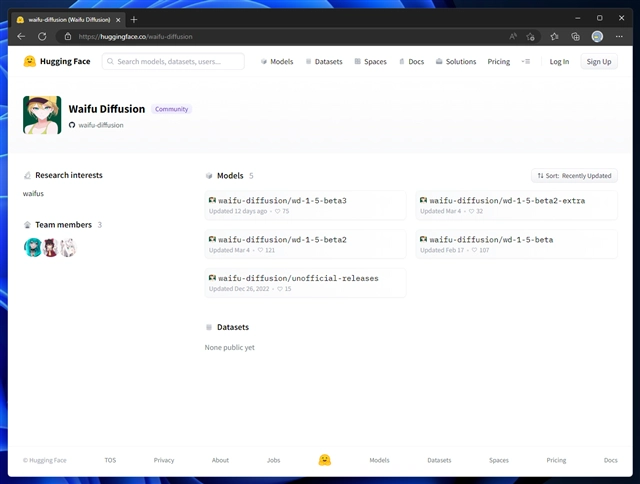Maximize the browser window
Image resolution: width=640 pixels, height=484 pixels.
click(599, 18)
